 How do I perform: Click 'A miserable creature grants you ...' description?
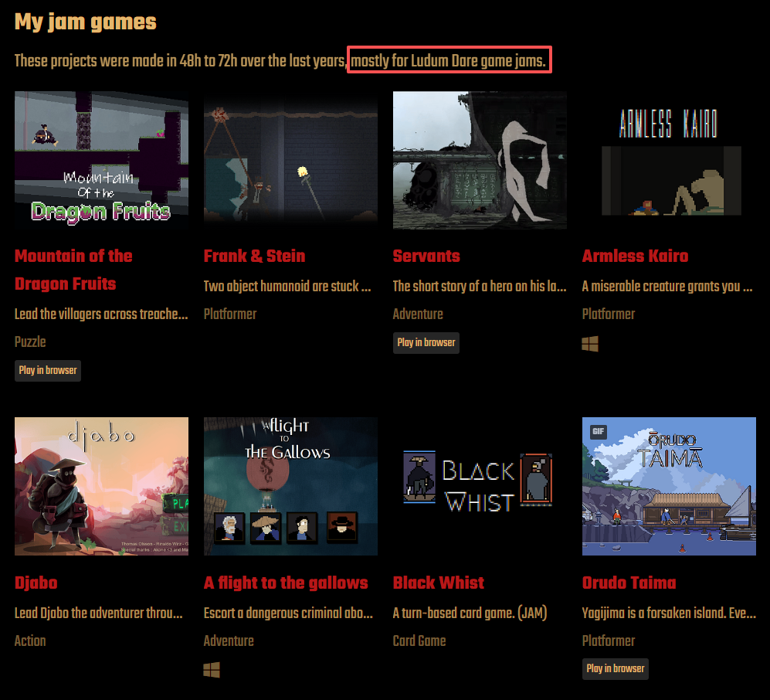pos(667,286)
